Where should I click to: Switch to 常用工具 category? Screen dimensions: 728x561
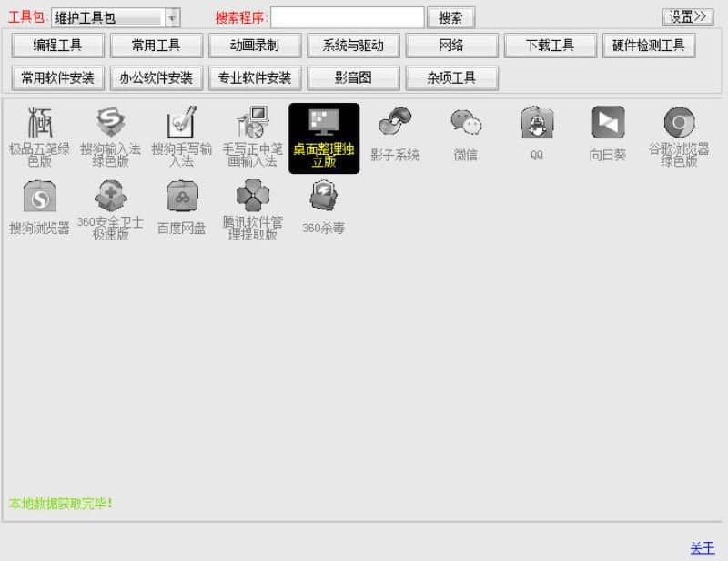click(156, 46)
